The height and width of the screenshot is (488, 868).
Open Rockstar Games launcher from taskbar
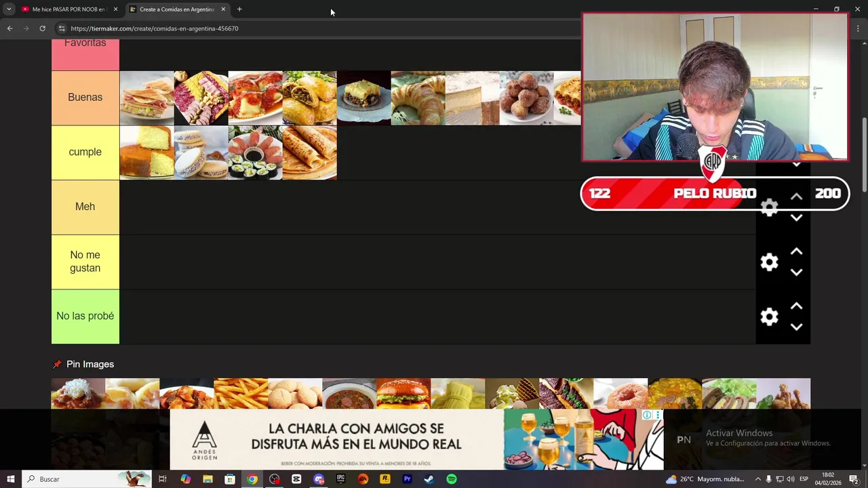click(385, 479)
